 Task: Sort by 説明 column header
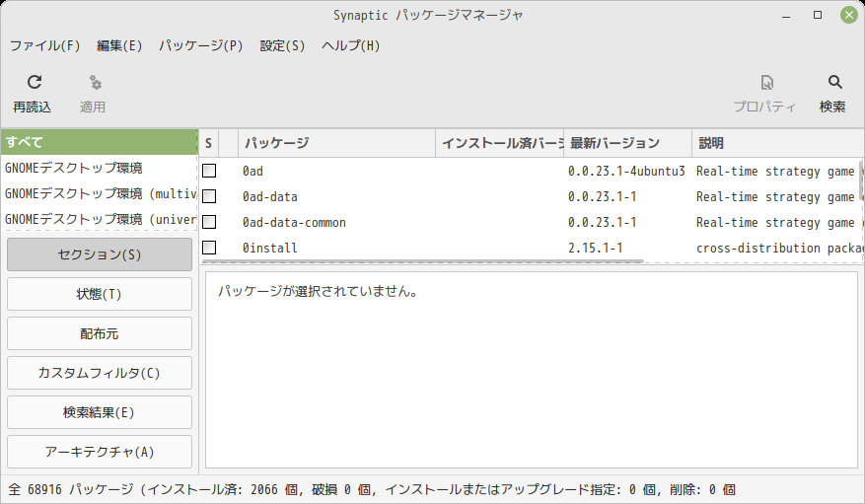(778, 143)
